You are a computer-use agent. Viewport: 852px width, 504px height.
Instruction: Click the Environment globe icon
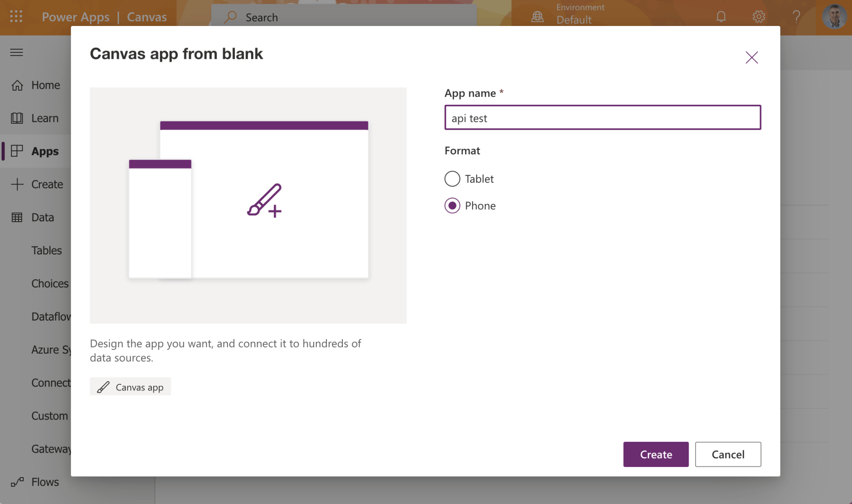537,17
